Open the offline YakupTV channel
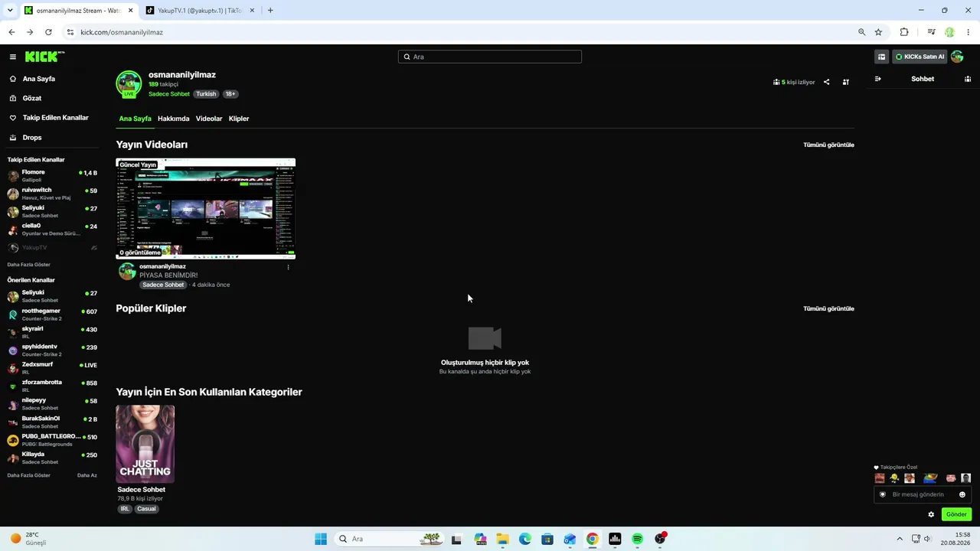 [x=52, y=248]
